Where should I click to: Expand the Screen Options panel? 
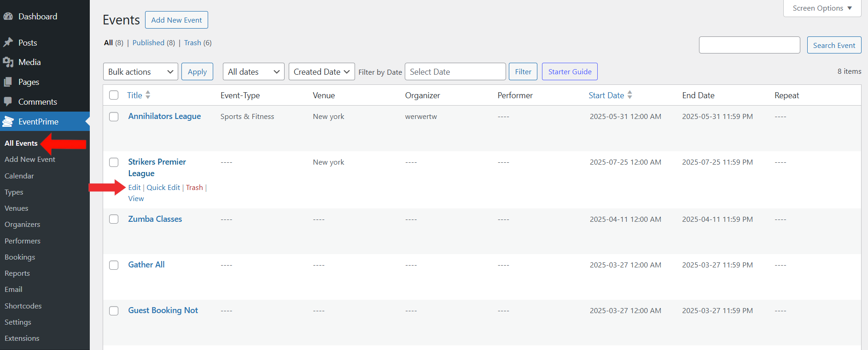(822, 8)
